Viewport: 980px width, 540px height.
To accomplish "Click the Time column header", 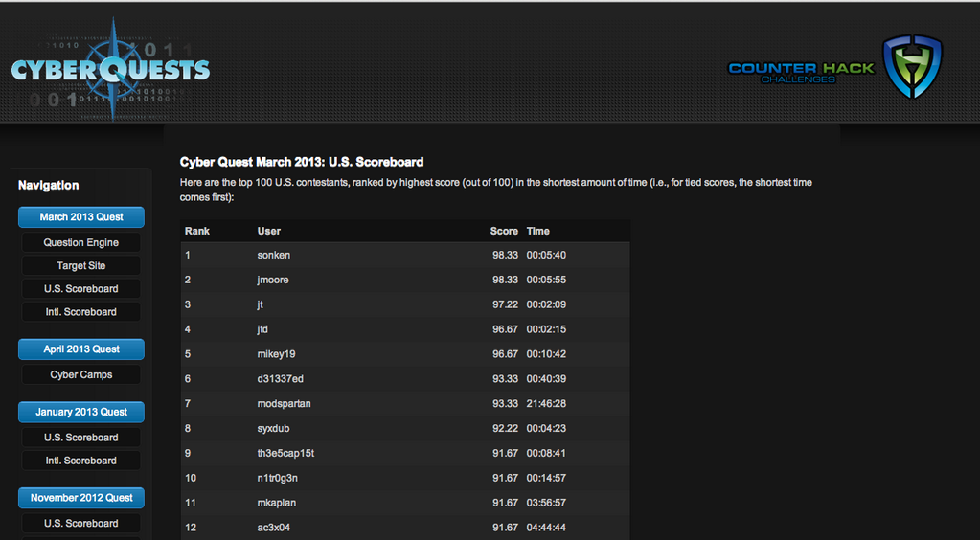I will tap(537, 232).
